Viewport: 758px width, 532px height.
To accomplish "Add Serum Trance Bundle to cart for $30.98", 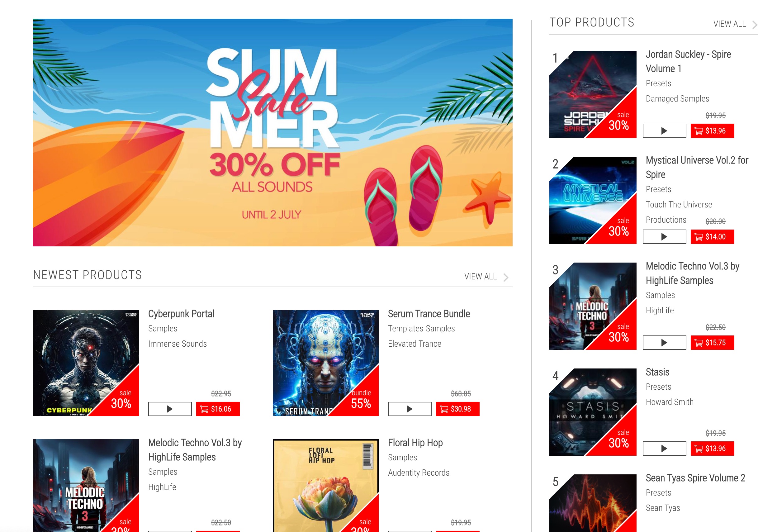I will pyautogui.click(x=457, y=409).
